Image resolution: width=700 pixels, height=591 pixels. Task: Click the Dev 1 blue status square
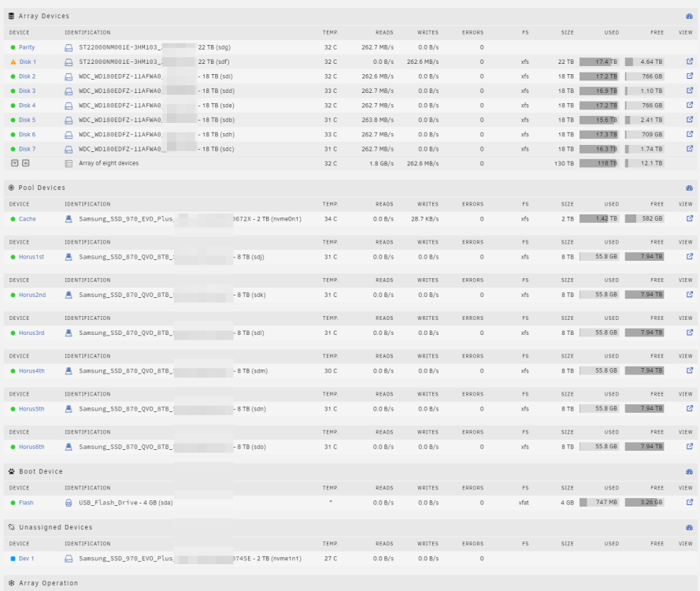(13, 559)
